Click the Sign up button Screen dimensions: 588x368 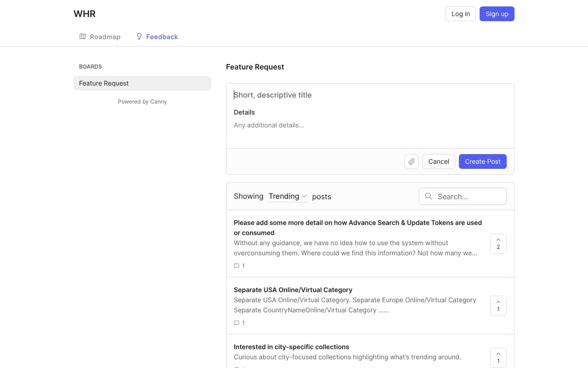(x=497, y=14)
